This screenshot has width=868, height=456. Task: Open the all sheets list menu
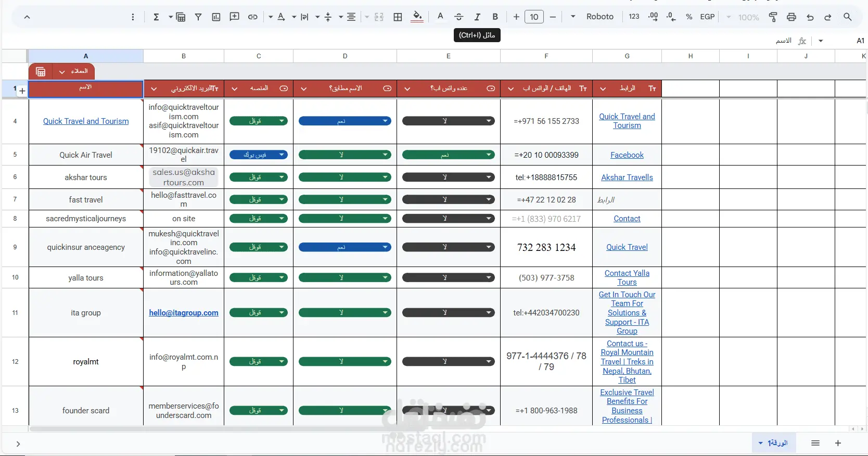(815, 443)
